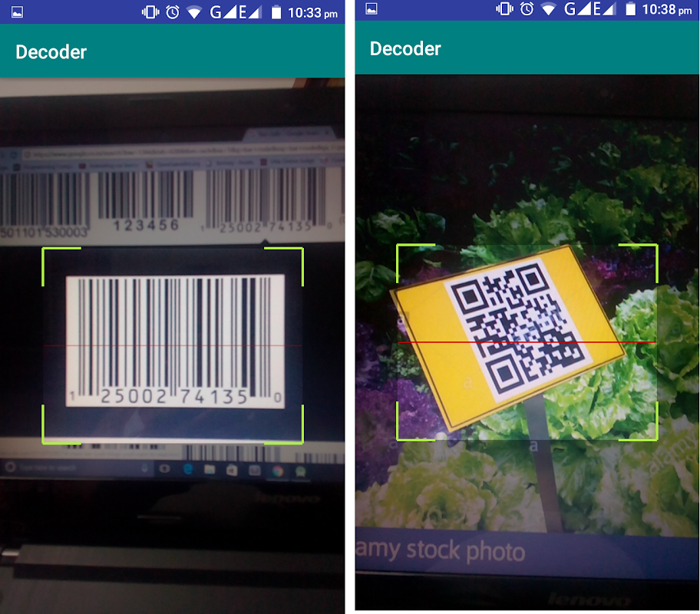Tap the 123456 barcode in the camera preview
Image resolution: width=700 pixels, height=614 pixels.
(146, 201)
